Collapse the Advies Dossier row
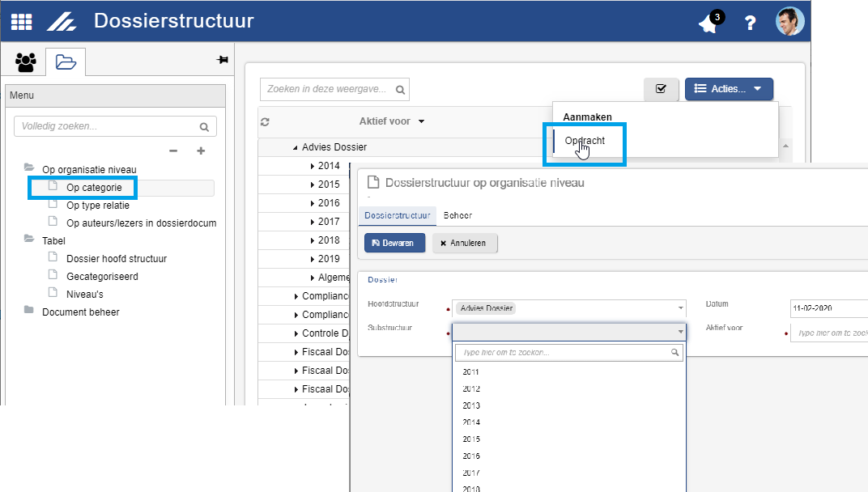 295,147
